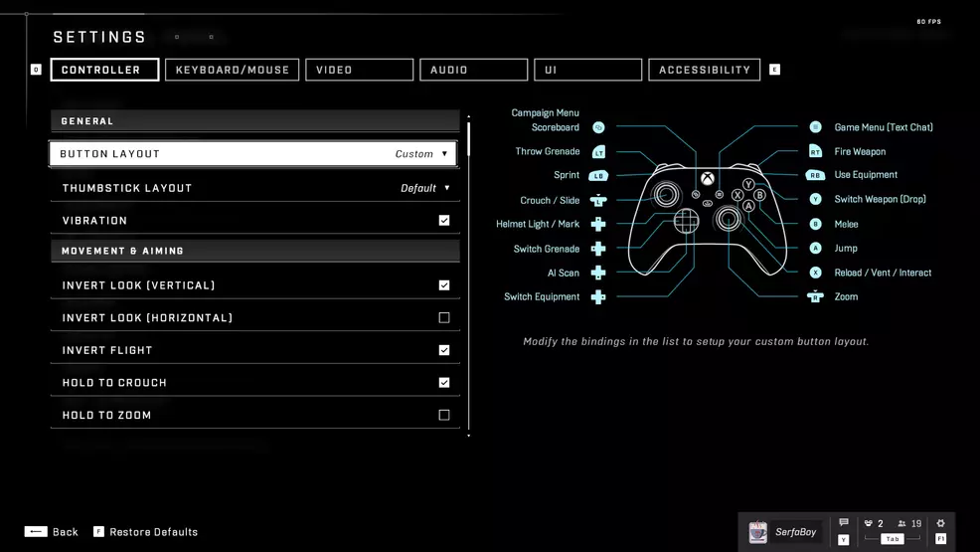Switch to the Keyboard/Mouse tab
The height and width of the screenshot is (552, 980).
coord(233,70)
